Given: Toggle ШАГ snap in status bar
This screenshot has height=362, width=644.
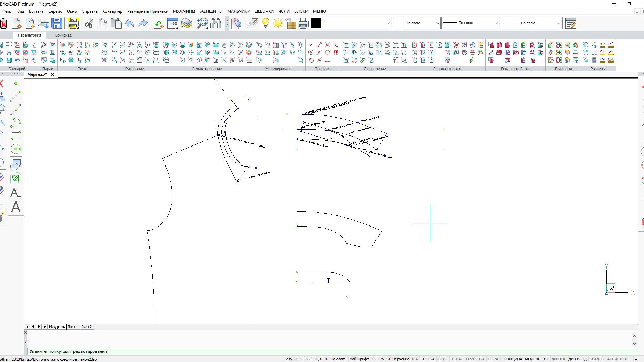Looking at the screenshot, I should pyautogui.click(x=416, y=359).
